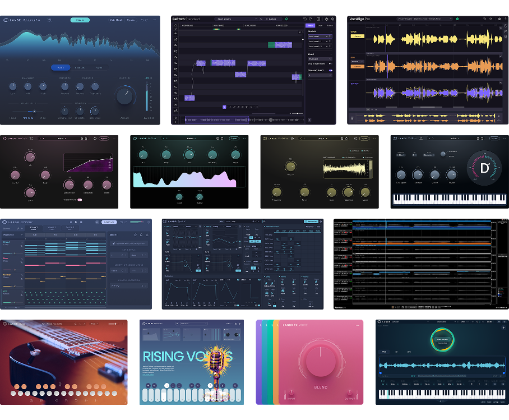Toggle Snap to scale notes in RePitch
509x420 pixels.
tap(330, 64)
